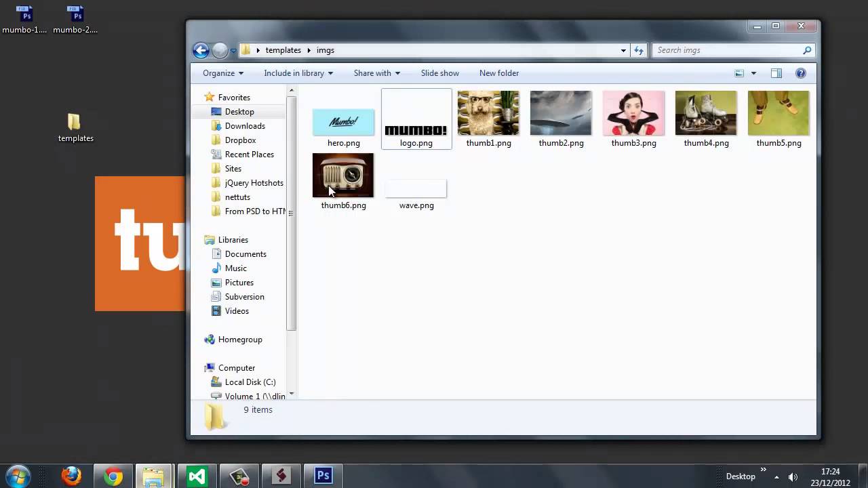Click the templates breadcrumb segment
This screenshot has height=488, width=868.
283,50
